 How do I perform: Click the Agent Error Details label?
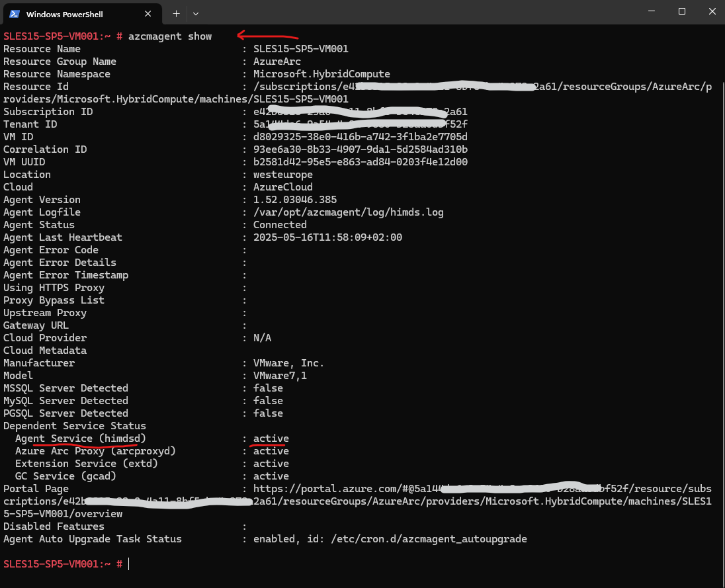pyautogui.click(x=60, y=263)
